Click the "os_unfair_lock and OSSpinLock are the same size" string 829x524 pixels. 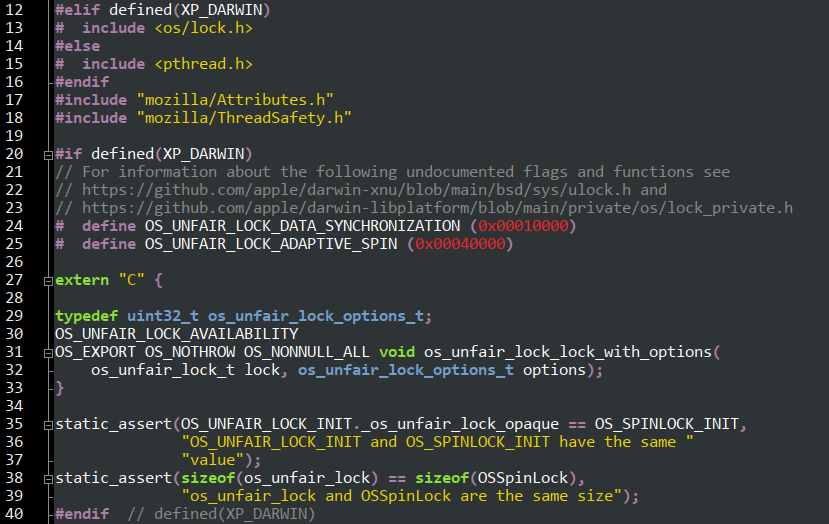pos(401,495)
